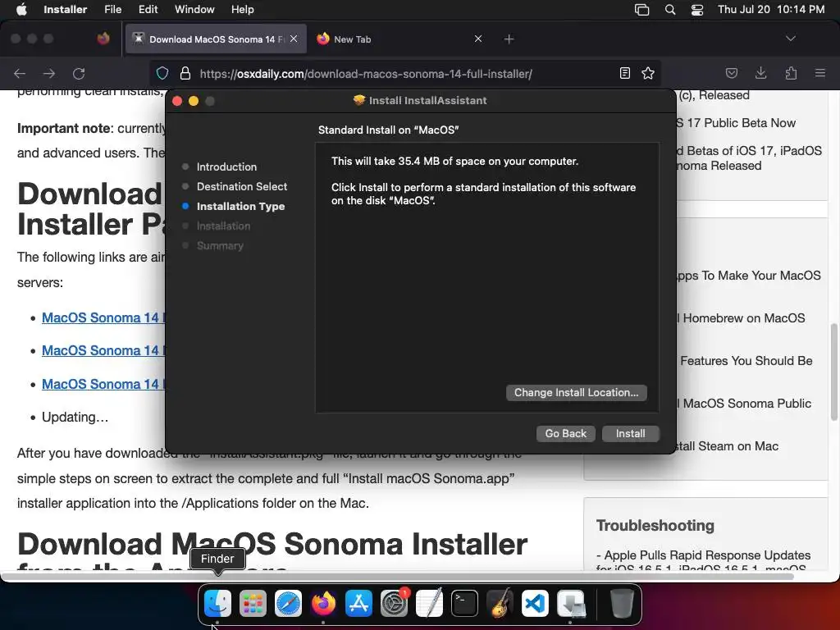840x630 pixels.
Task: Open Terminal from the Dock
Action: point(464,603)
